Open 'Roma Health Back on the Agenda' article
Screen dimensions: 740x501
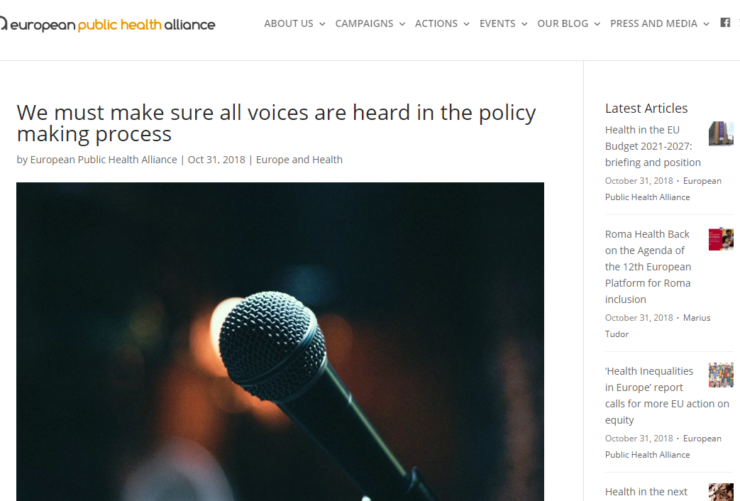click(648, 267)
